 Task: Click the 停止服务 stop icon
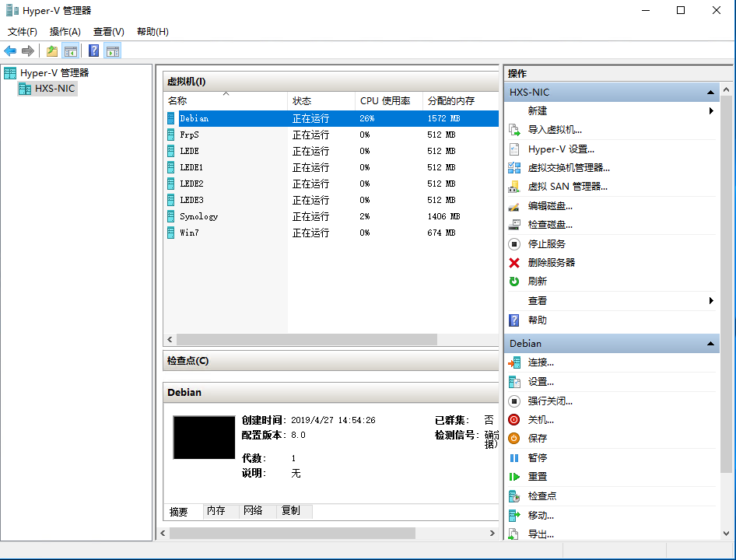pyautogui.click(x=514, y=244)
